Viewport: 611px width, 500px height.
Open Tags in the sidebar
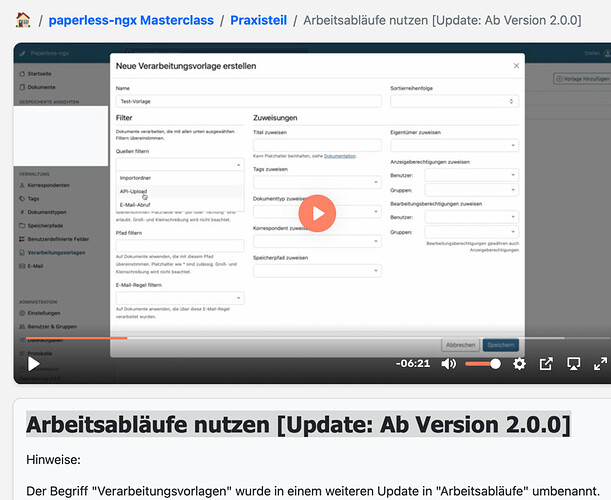[33, 199]
